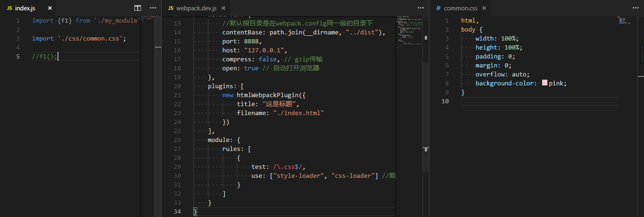Click "new htmlWebpackPlugin({" line

pyautogui.click(x=264, y=95)
